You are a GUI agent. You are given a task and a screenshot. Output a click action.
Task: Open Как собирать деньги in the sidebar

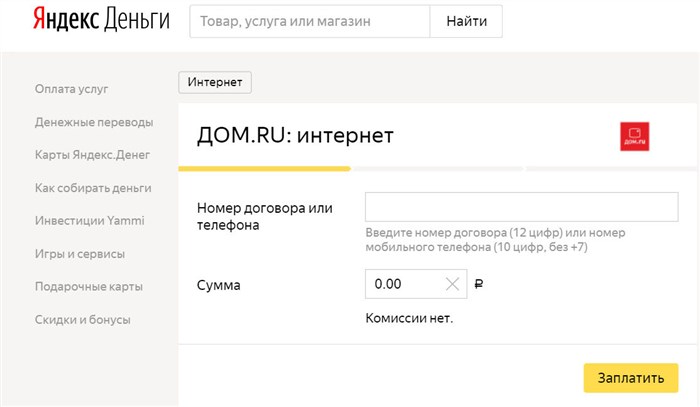93,188
